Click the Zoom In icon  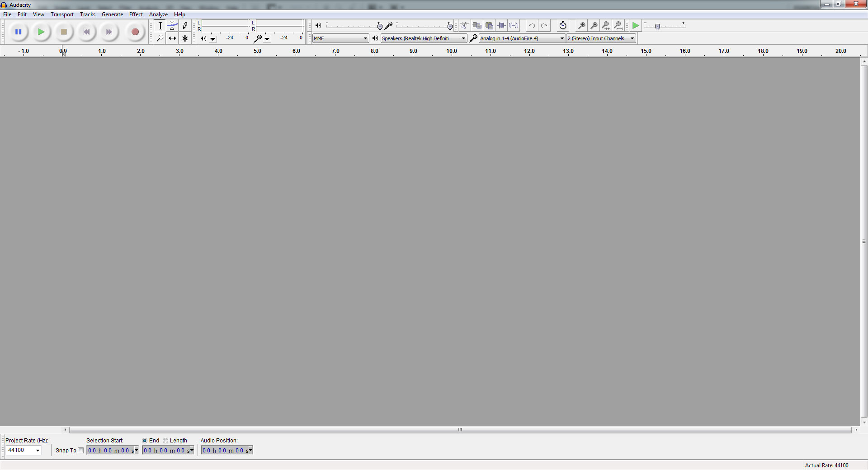582,26
